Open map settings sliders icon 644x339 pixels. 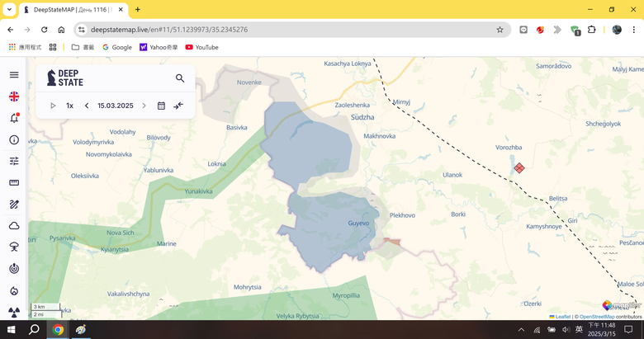[14, 161]
